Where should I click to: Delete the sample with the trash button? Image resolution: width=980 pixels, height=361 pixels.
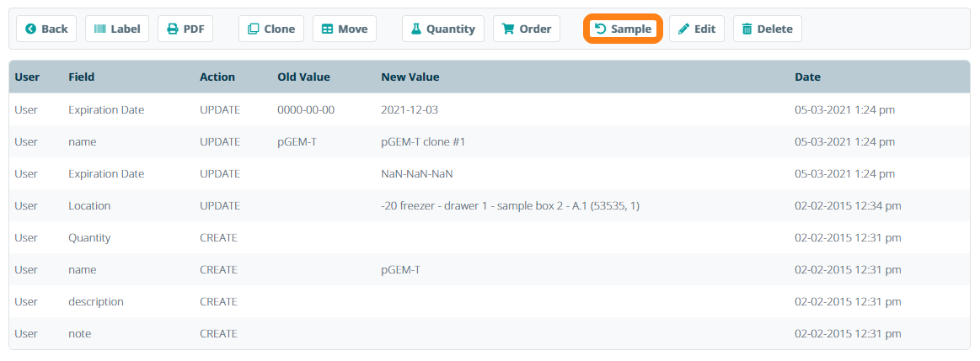coord(767,29)
